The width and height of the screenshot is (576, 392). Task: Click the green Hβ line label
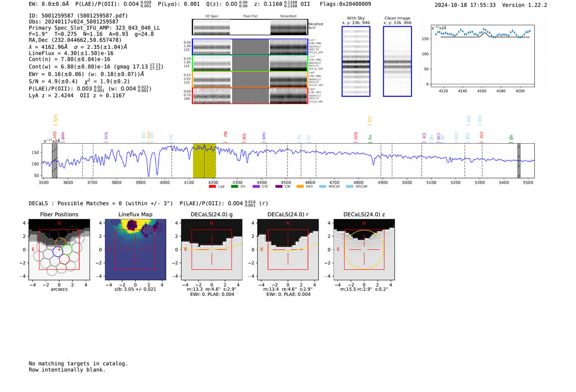[x=511, y=138]
